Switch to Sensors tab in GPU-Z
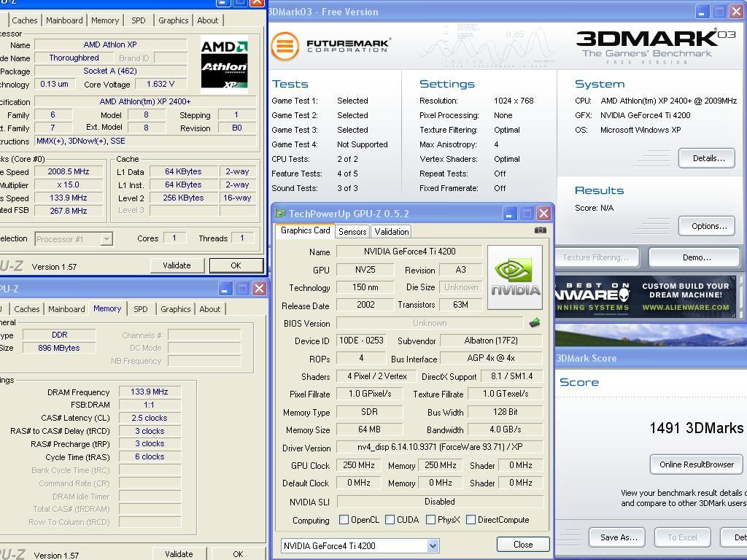Image resolution: width=747 pixels, height=560 pixels. point(352,231)
